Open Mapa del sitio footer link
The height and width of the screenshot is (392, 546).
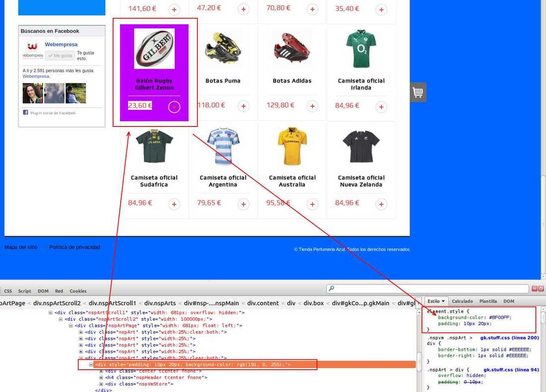pyautogui.click(x=21, y=247)
